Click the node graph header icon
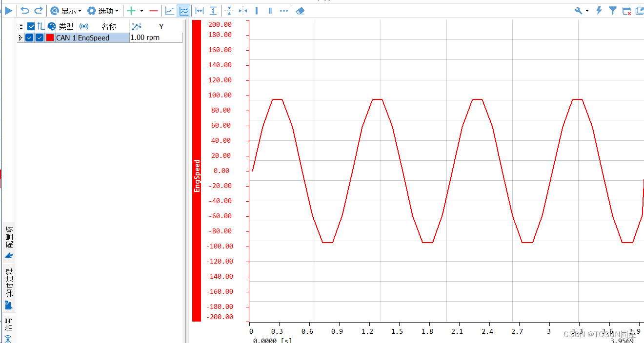Screen dimensions: 644x343 click(x=137, y=26)
